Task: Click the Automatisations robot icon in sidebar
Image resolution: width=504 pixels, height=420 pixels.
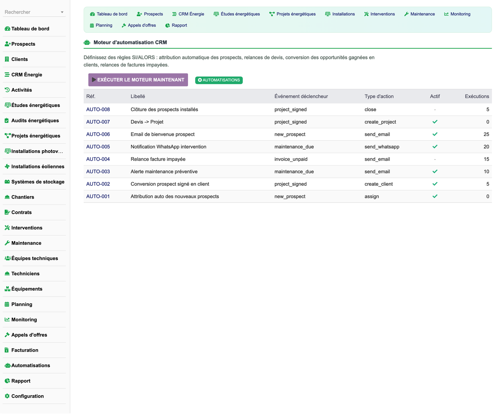Action: point(8,366)
